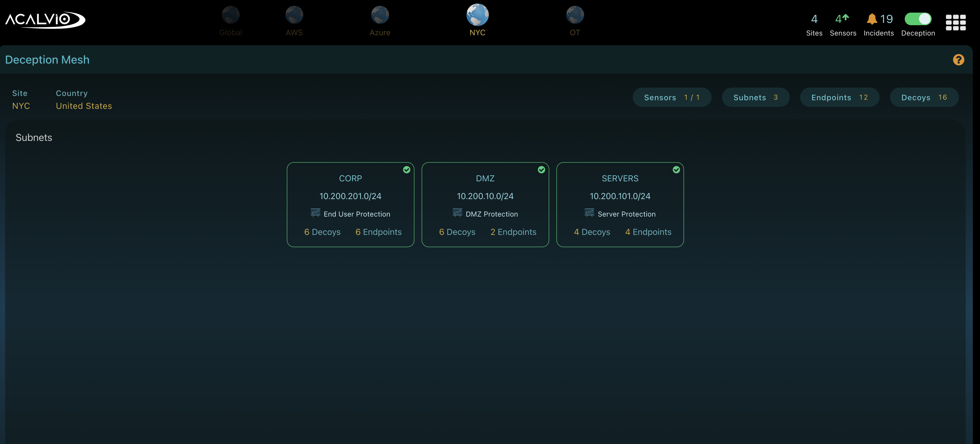The width and height of the screenshot is (980, 444).
Task: Select the Global site globe icon
Action: click(x=230, y=15)
